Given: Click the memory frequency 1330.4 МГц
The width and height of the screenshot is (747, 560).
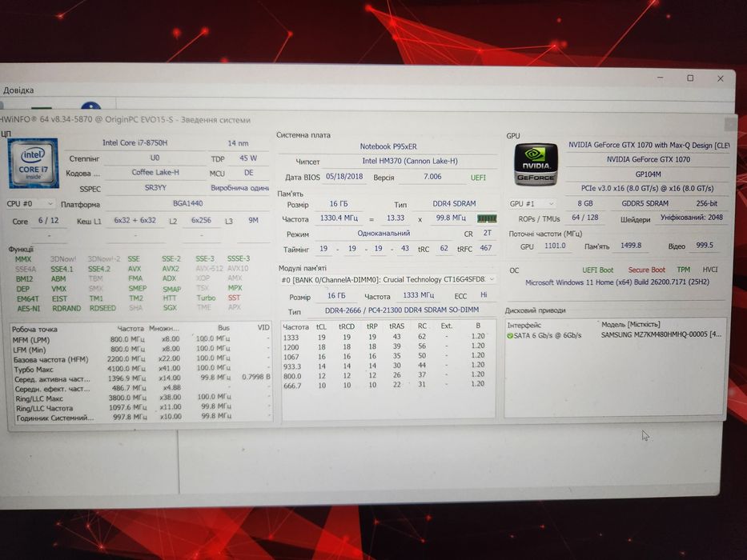Looking at the screenshot, I should click(x=338, y=218).
